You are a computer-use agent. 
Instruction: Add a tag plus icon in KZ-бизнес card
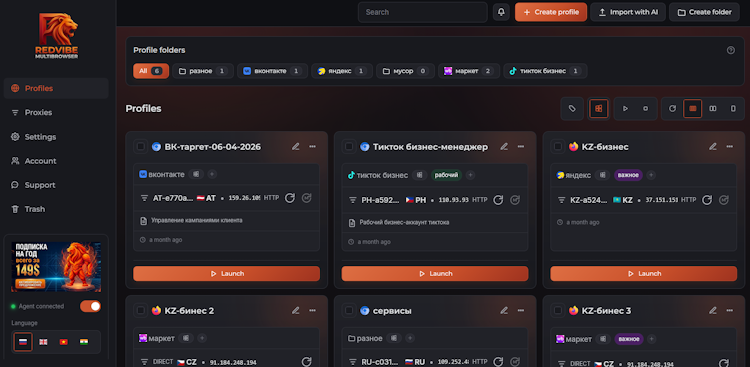tap(651, 175)
